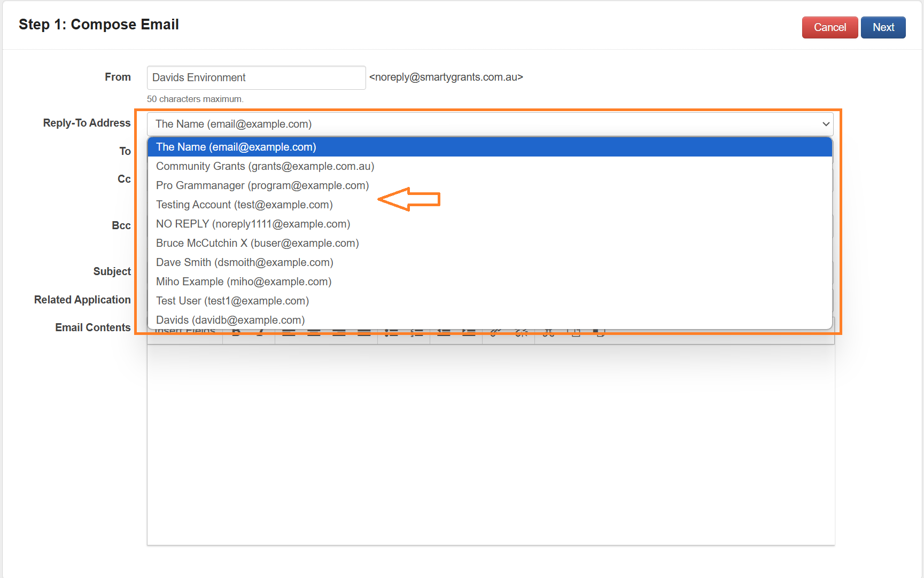Screen dimensions: 924x578
Task: Choose Community Grants as reply-to address
Action: pyautogui.click(x=265, y=166)
